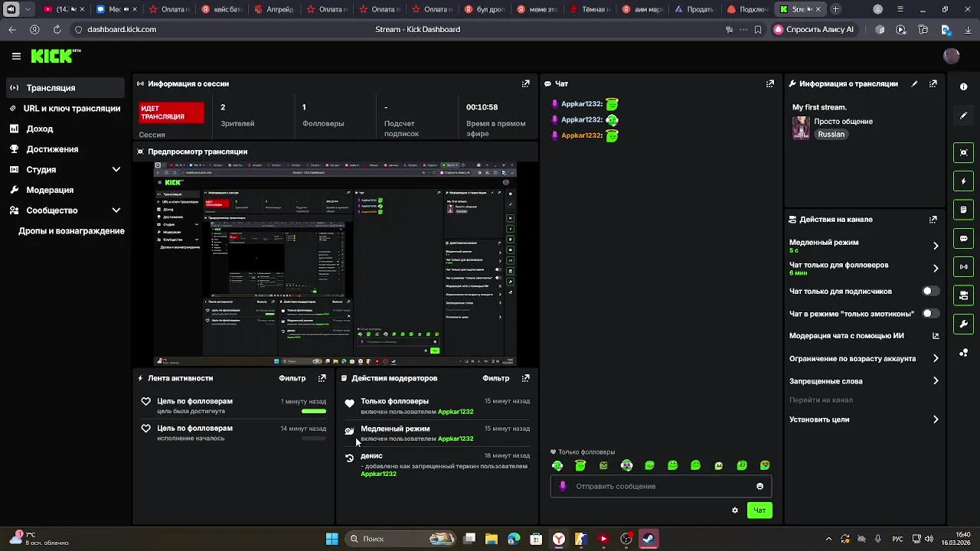
Task: Expand the Сообщество sidebar section
Action: coord(116,210)
